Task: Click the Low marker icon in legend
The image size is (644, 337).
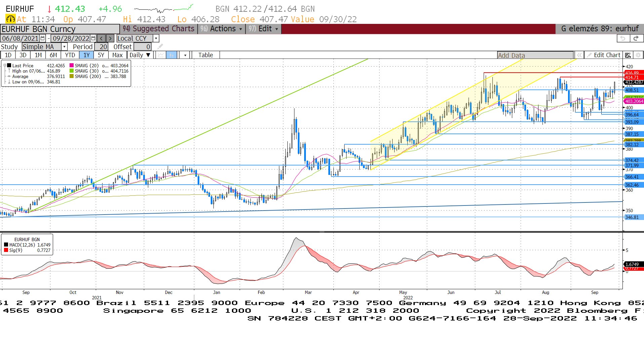Action: pyautogui.click(x=9, y=82)
